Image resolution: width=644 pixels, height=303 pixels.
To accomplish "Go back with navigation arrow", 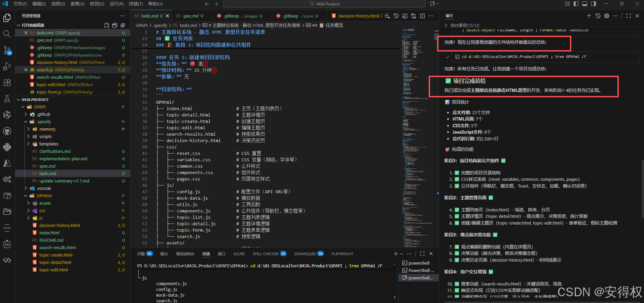I will point(207,4).
